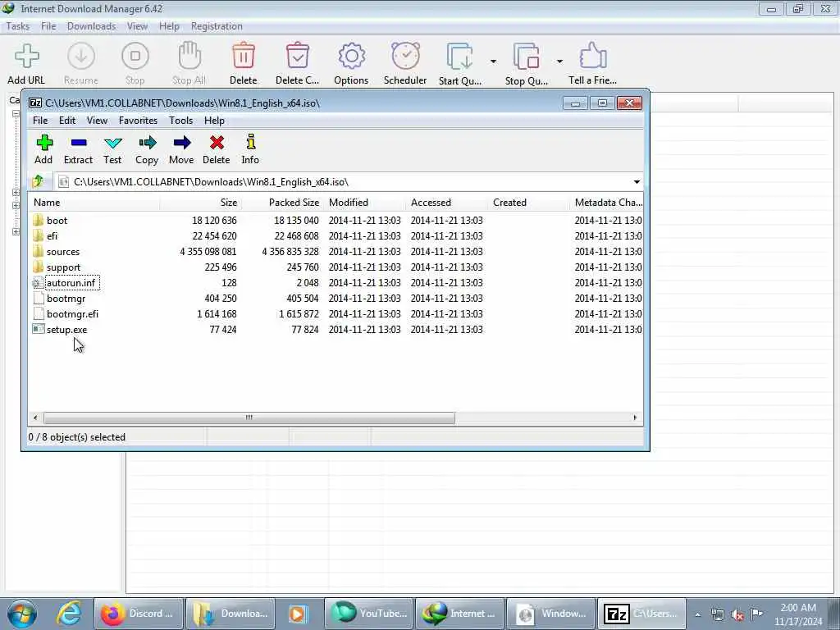Select the sources folder

62,251
